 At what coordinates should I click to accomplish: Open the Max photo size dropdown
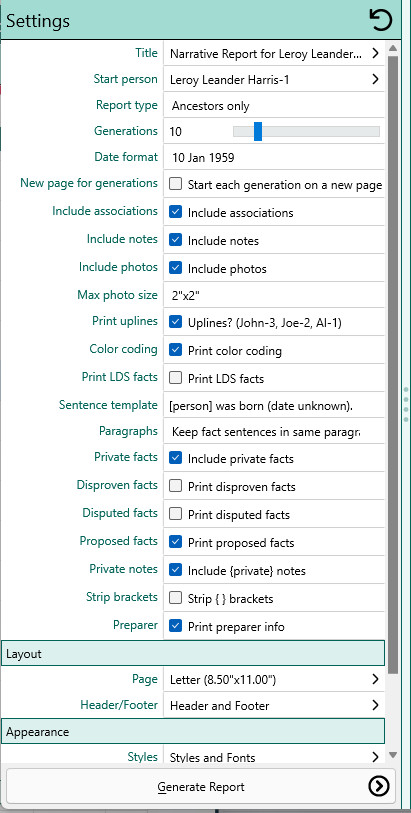(x=274, y=296)
